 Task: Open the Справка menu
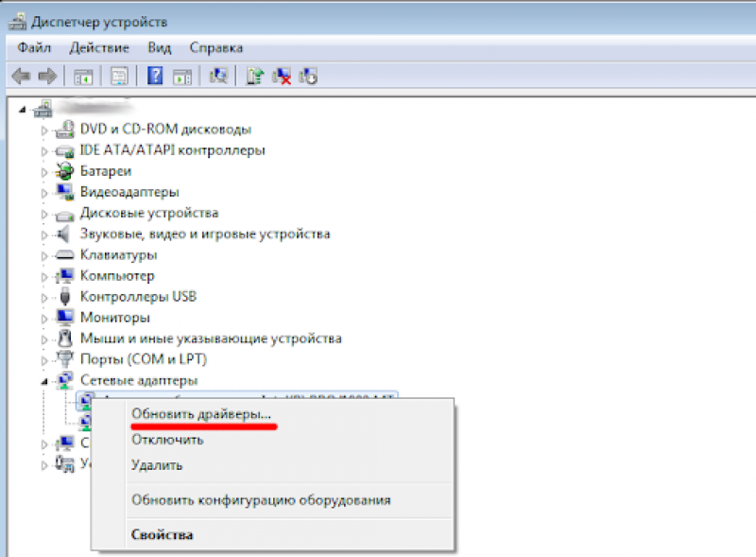coord(216,47)
